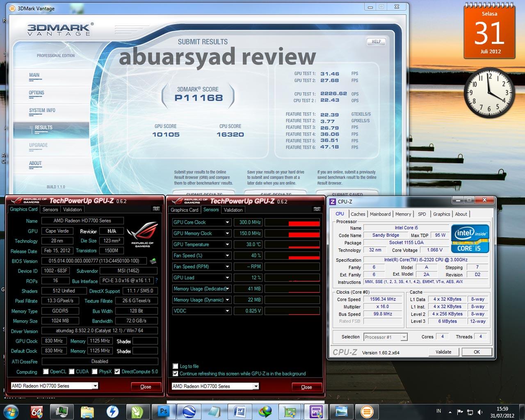
Task: Click the GPU Core Clock graph bar
Action: coord(292,222)
